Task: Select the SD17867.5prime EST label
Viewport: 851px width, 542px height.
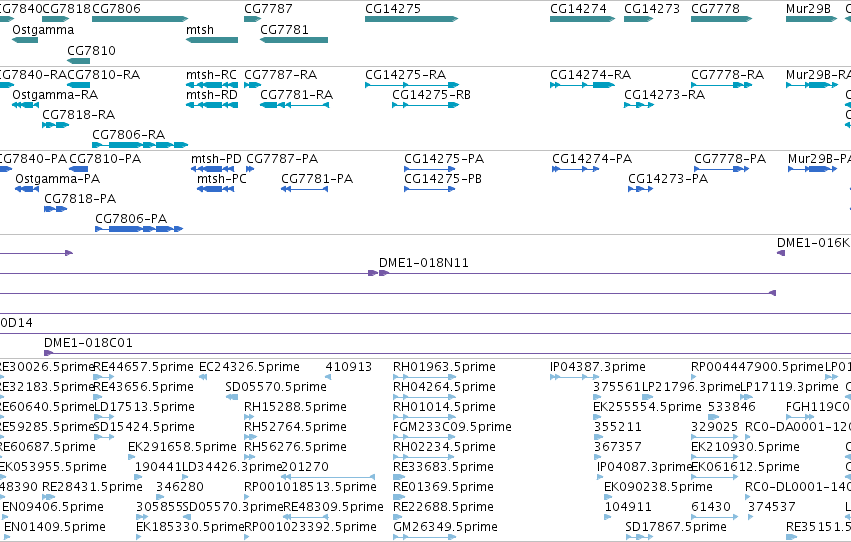Action: point(676,527)
